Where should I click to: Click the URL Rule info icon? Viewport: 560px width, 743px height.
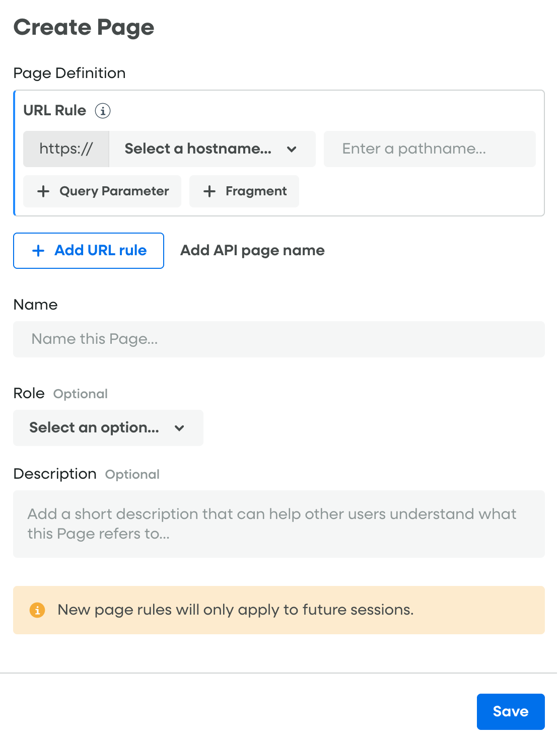coord(103,111)
